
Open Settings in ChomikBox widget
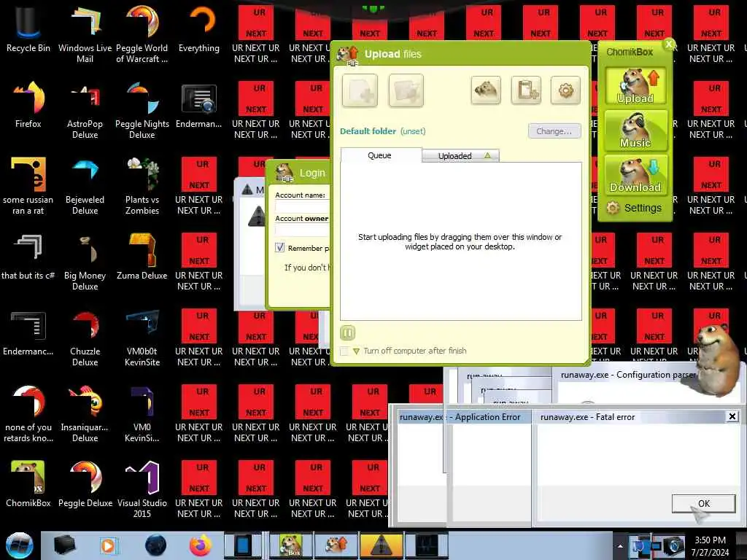(634, 208)
